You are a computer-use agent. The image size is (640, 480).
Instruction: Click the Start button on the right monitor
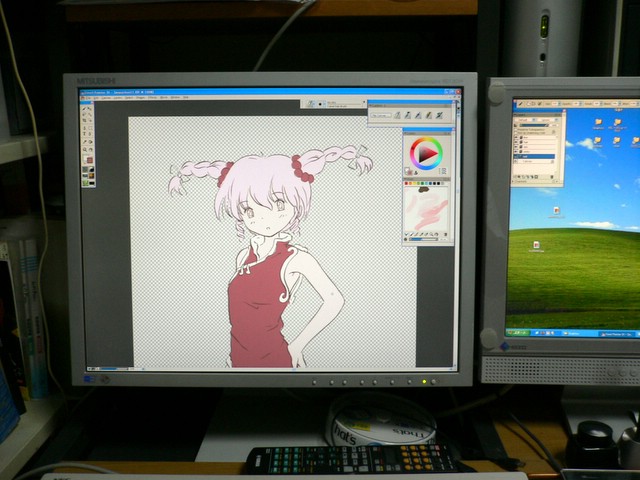tap(518, 333)
